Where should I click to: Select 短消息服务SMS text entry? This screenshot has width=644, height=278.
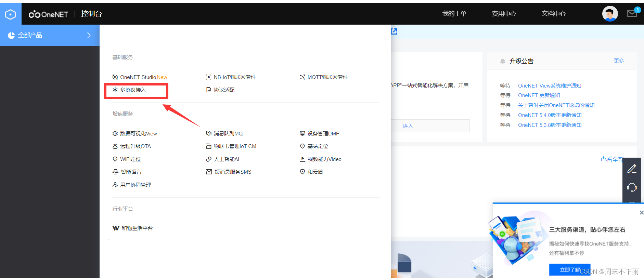click(233, 172)
